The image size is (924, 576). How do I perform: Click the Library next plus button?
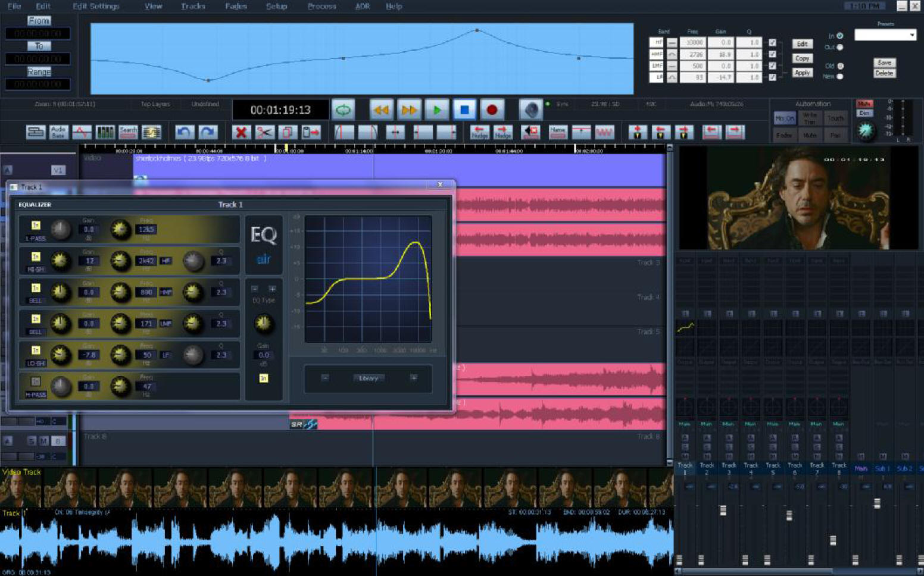point(414,378)
